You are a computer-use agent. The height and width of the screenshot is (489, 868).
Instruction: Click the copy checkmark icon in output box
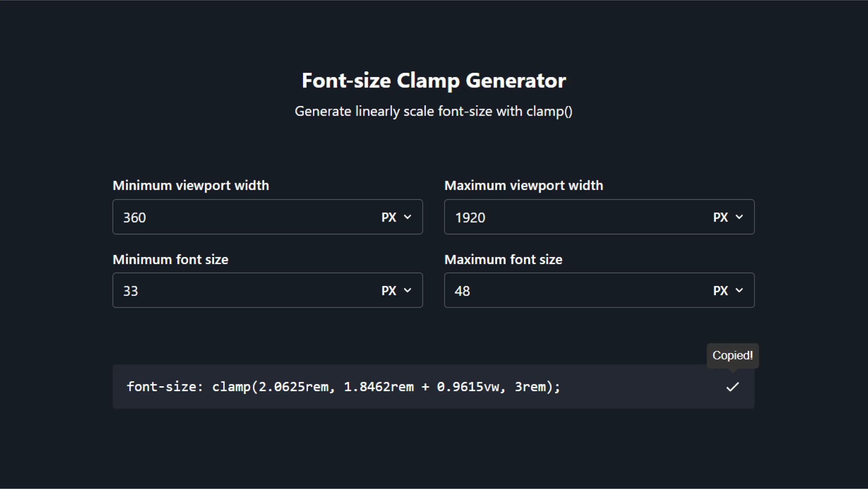(732, 387)
